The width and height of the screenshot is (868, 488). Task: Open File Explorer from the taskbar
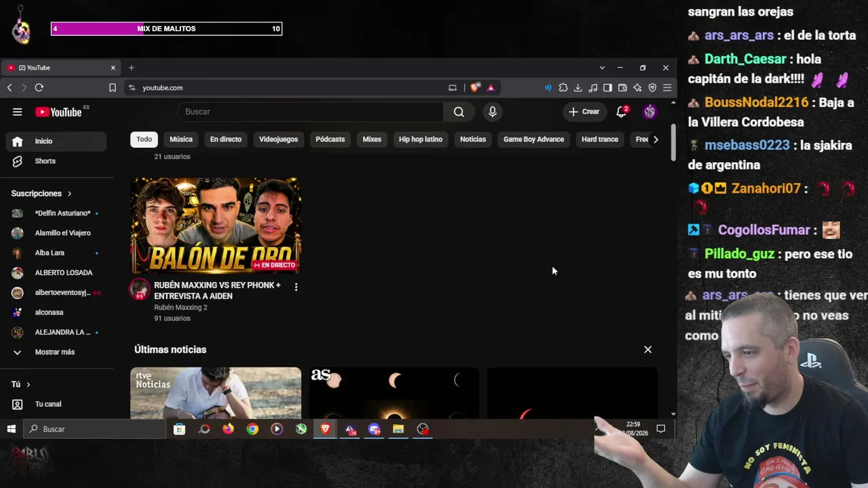click(x=398, y=429)
